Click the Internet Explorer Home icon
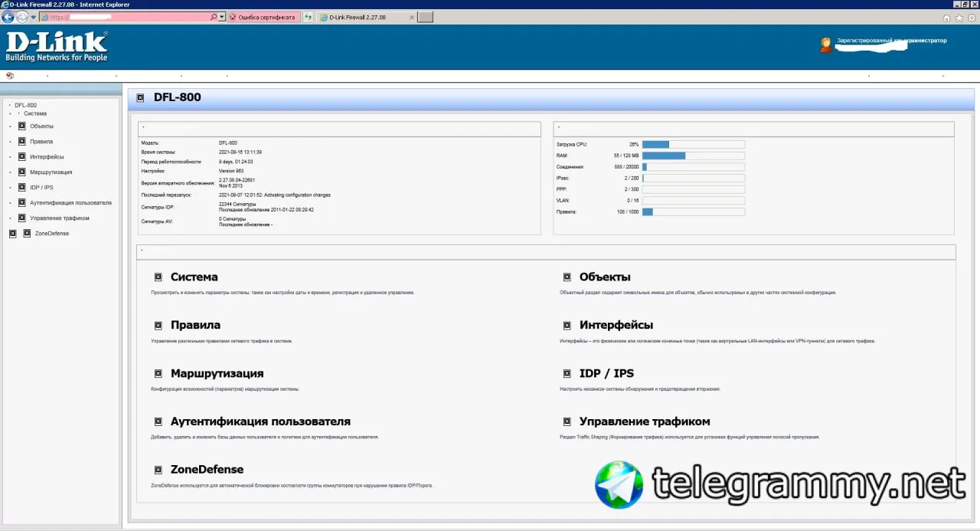Image resolution: width=980 pixels, height=531 pixels. [947, 18]
